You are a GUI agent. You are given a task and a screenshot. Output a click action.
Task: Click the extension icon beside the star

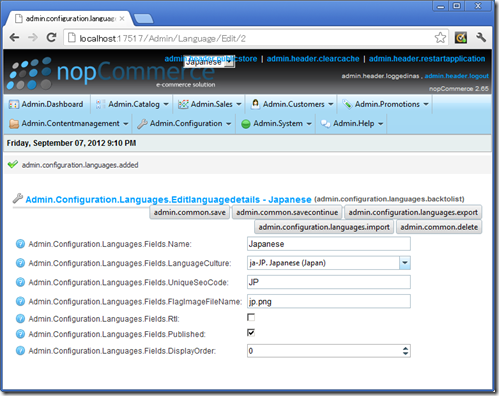coord(461,38)
